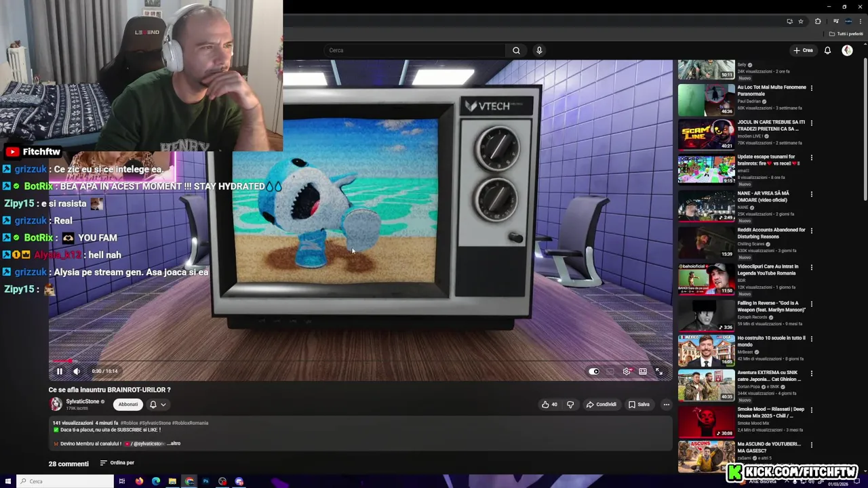Click the install app icon in the address bar
The width and height of the screenshot is (868, 488).
(x=789, y=21)
